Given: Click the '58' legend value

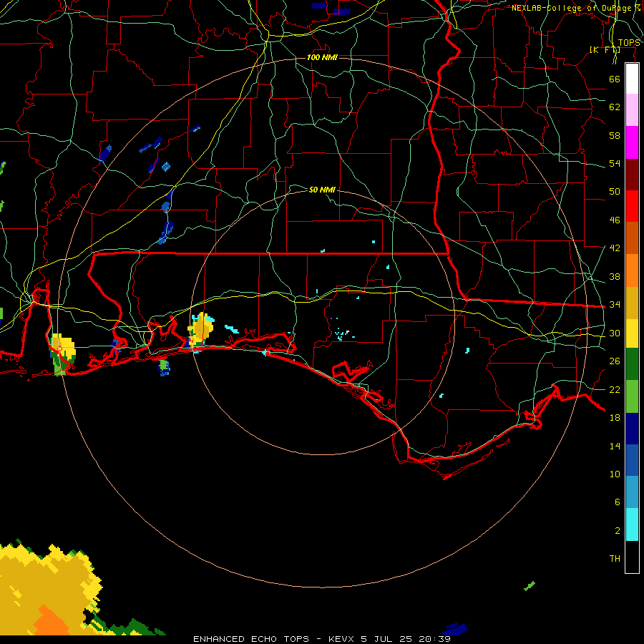Looking at the screenshot, I should click(x=615, y=135).
